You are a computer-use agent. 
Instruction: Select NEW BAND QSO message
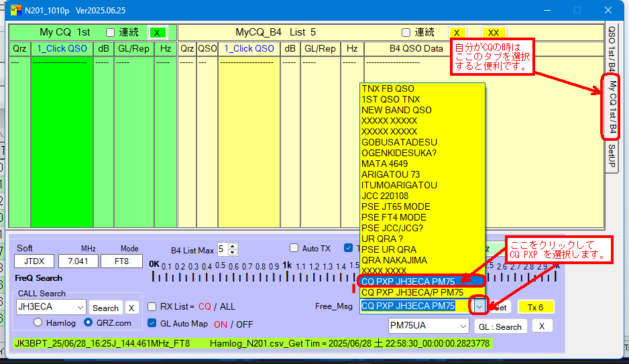pyautogui.click(x=422, y=110)
